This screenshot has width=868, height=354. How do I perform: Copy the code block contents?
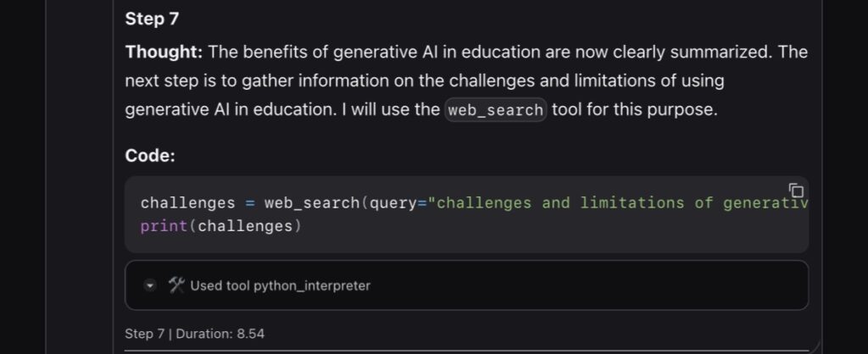795,190
